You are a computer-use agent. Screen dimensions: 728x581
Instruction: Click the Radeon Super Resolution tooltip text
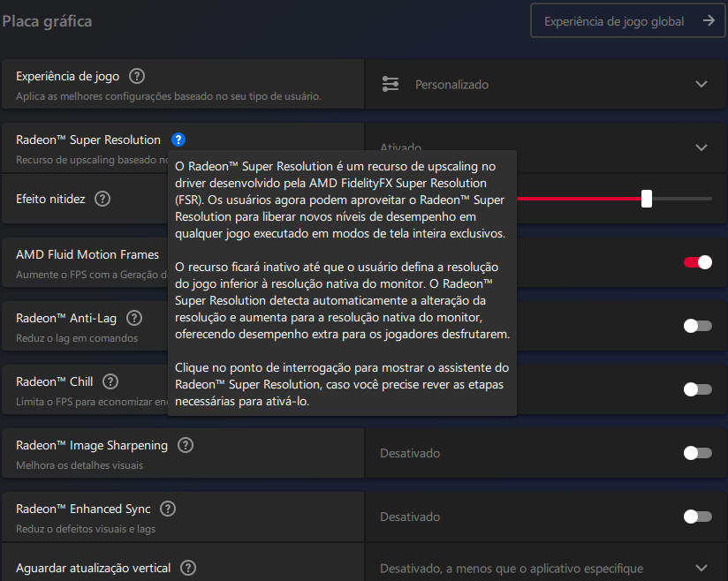coord(342,283)
